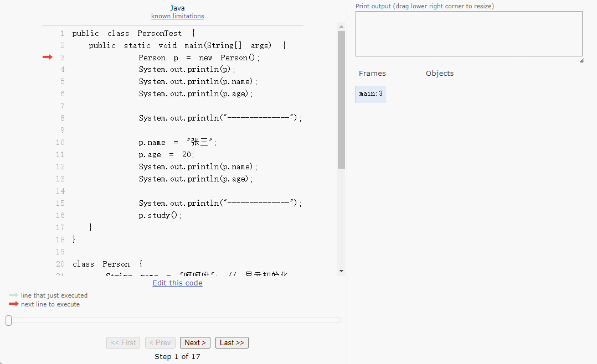Image resolution: width=597 pixels, height=364 pixels.
Task: Click the Frames column header
Action: (372, 74)
